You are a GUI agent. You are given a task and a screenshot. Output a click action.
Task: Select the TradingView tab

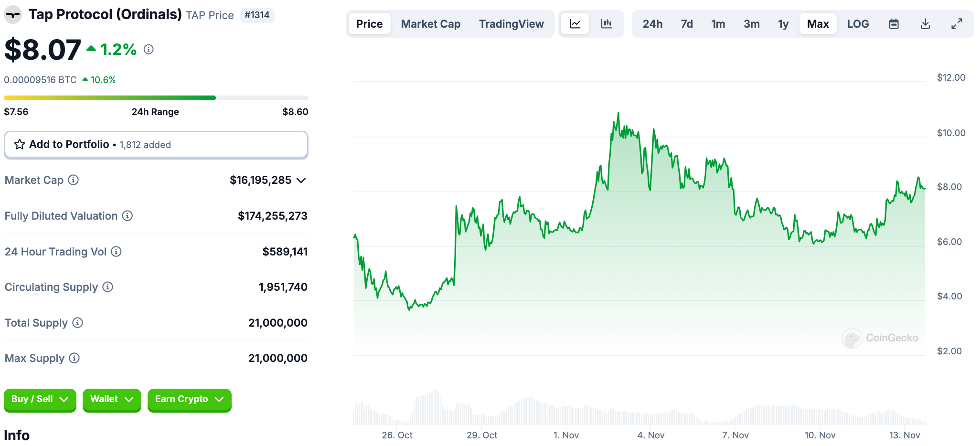(511, 24)
